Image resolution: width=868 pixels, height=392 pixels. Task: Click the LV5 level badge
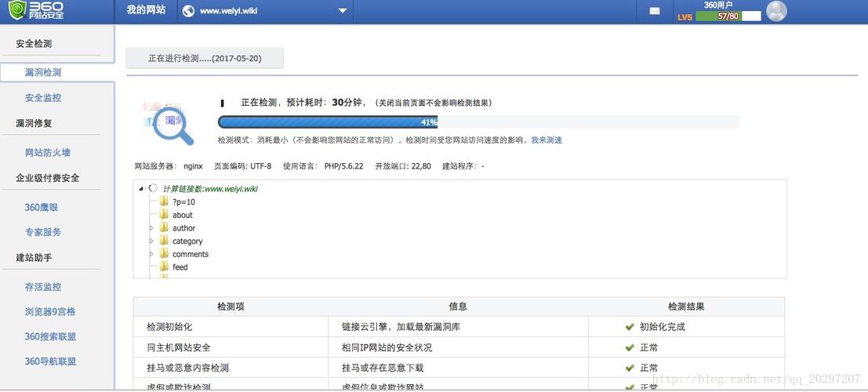click(x=685, y=16)
